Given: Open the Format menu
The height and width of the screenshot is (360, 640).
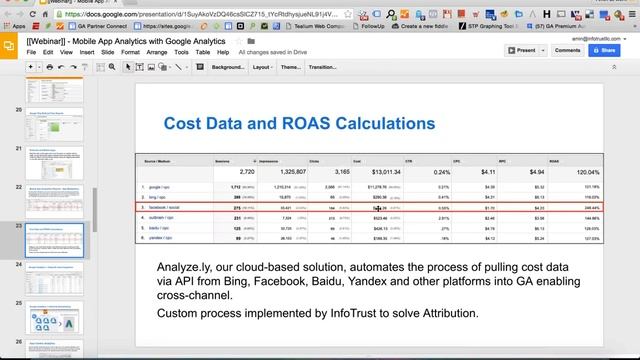Looking at the screenshot, I should pos(130,52).
